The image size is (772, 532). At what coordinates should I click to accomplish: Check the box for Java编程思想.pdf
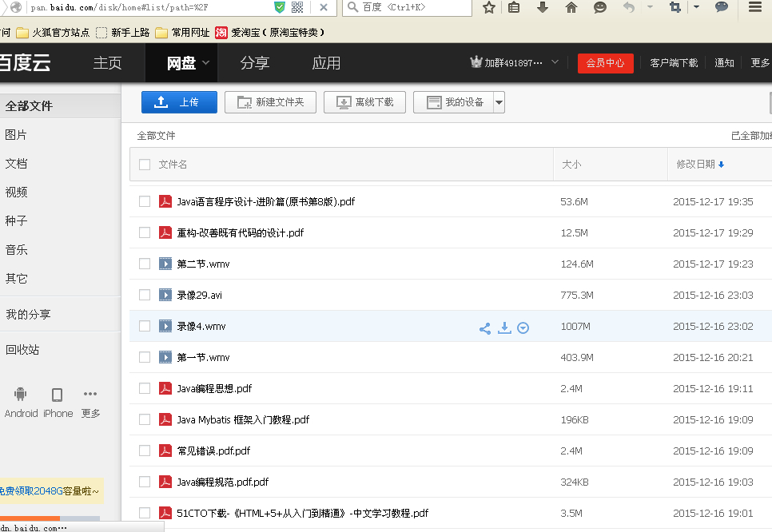(x=145, y=388)
